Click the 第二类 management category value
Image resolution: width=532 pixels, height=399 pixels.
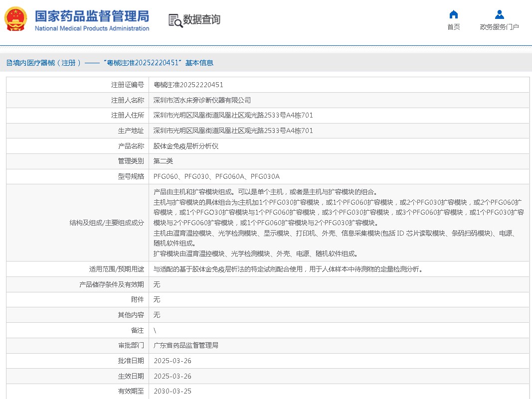coord(163,161)
